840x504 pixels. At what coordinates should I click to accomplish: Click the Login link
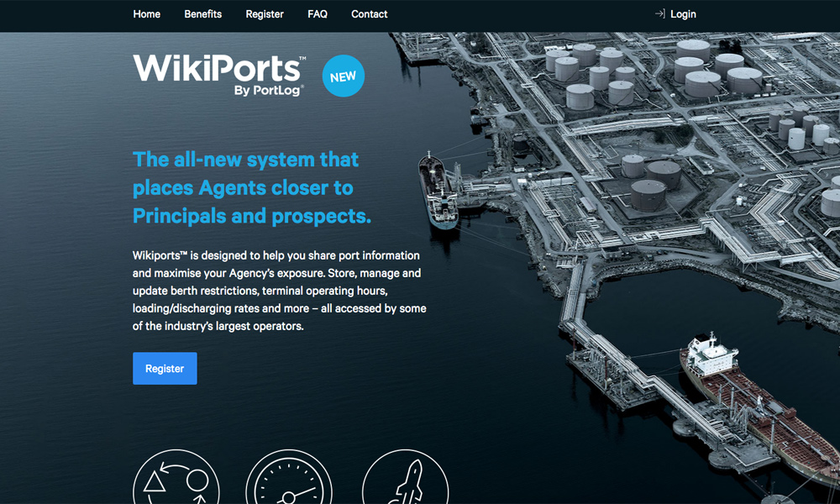point(683,14)
